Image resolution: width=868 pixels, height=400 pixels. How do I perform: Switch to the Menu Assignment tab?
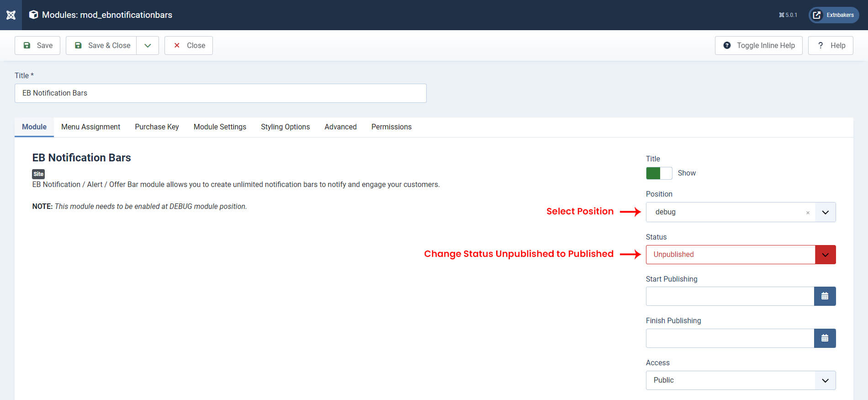tap(90, 127)
